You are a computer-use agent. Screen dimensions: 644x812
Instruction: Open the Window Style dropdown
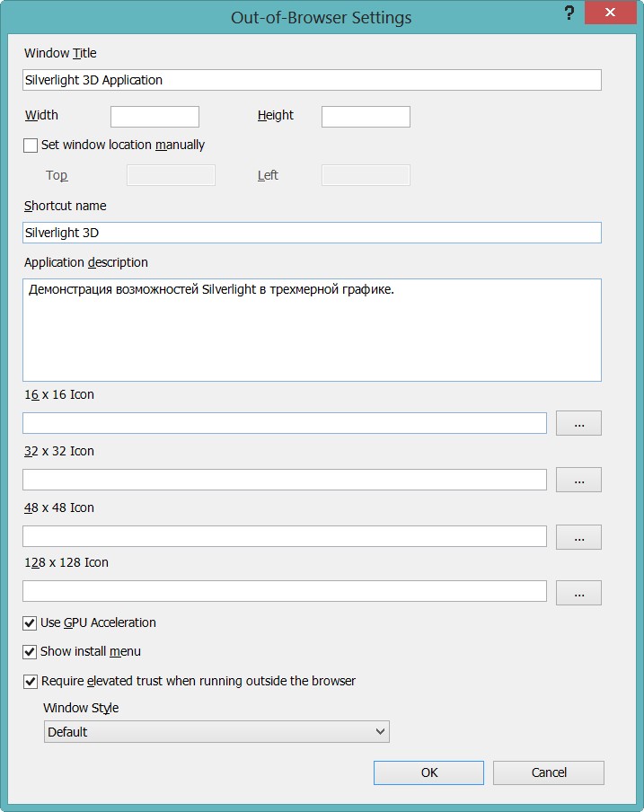coord(216,732)
